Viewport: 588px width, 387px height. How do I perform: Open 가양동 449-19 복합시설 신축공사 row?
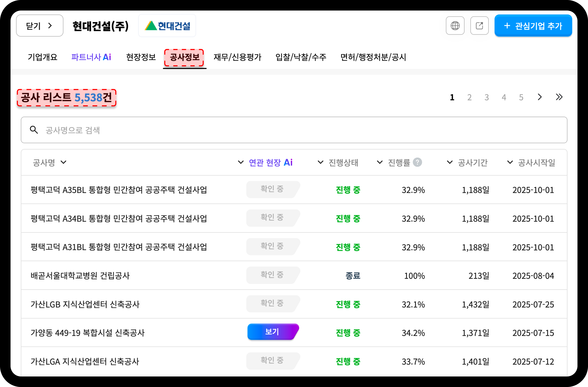click(294, 333)
